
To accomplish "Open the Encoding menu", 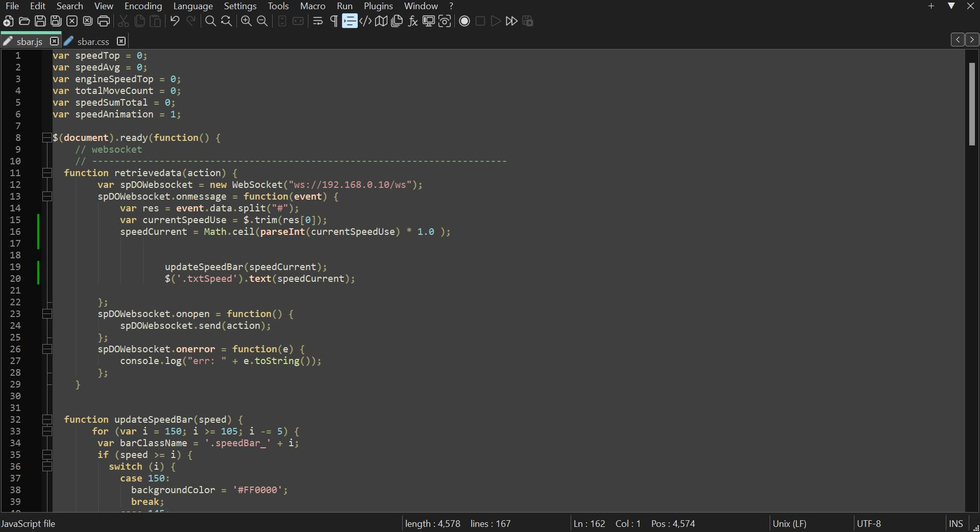I will pos(143,6).
